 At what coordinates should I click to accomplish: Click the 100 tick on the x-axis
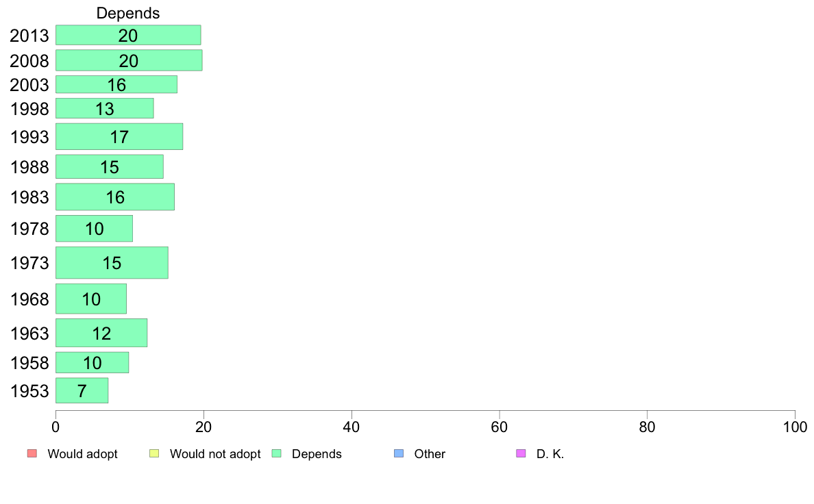(x=795, y=427)
